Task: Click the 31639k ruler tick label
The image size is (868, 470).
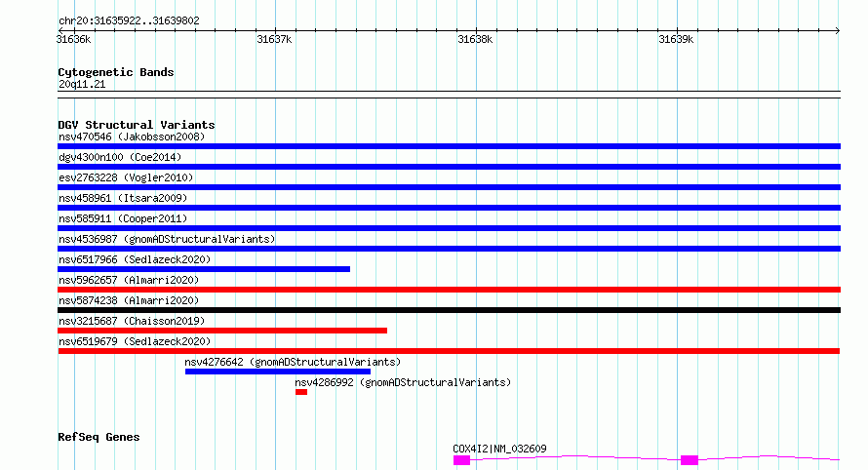Action: tap(676, 40)
